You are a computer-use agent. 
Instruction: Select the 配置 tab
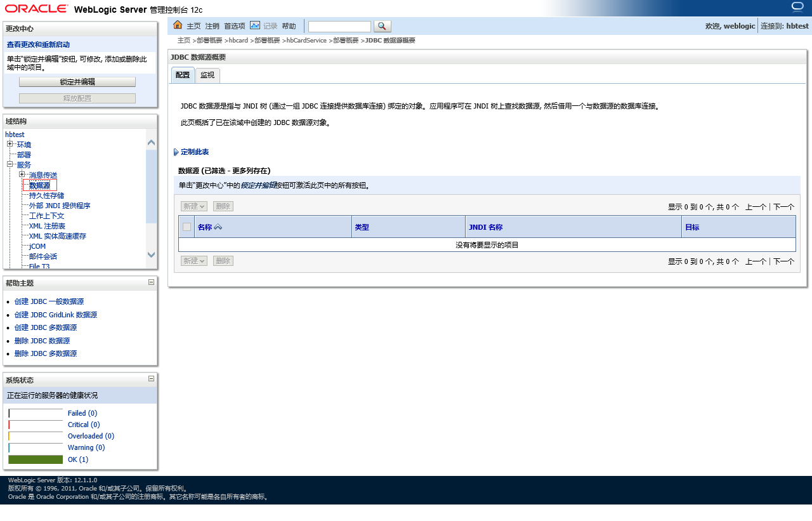pyautogui.click(x=183, y=75)
